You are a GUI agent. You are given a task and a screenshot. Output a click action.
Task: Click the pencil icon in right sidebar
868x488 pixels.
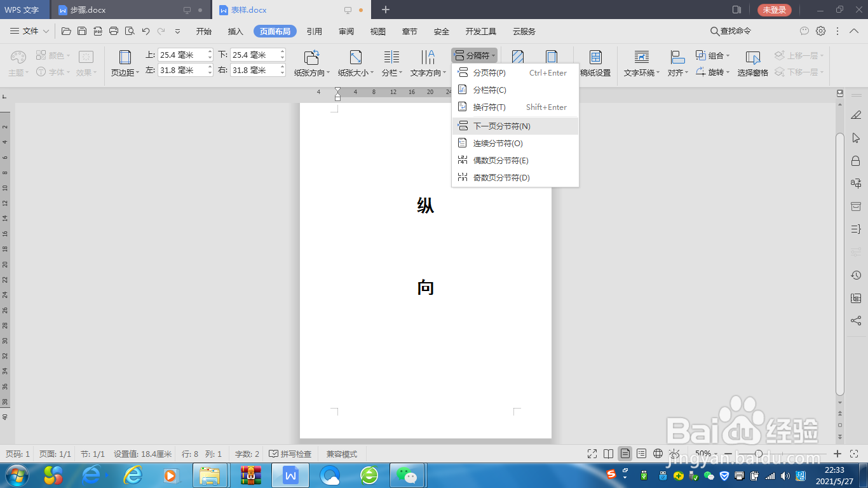coord(856,115)
